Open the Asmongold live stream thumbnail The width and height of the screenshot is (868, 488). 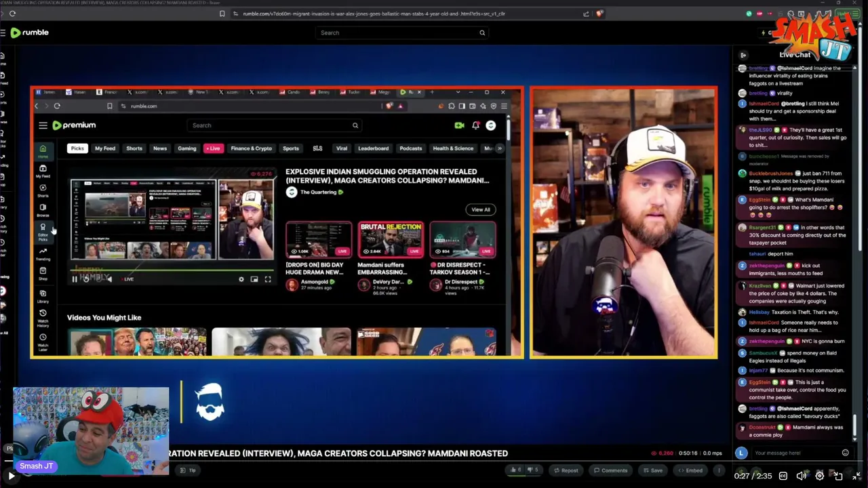click(319, 239)
